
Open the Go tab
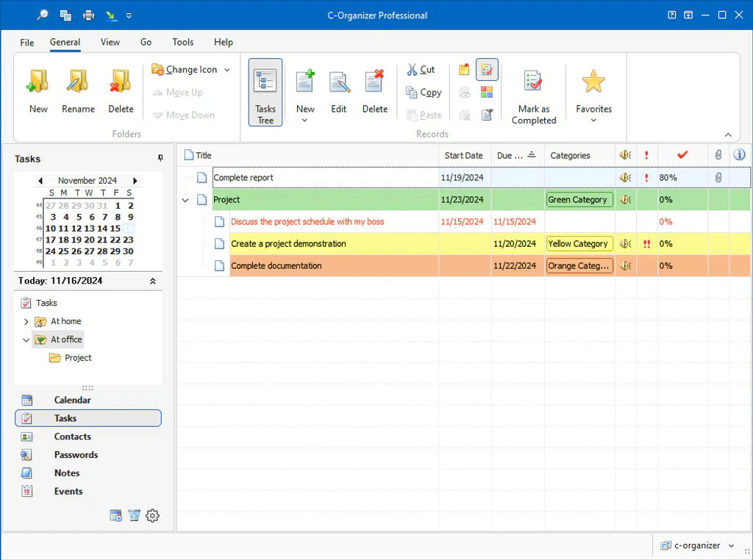pos(146,42)
